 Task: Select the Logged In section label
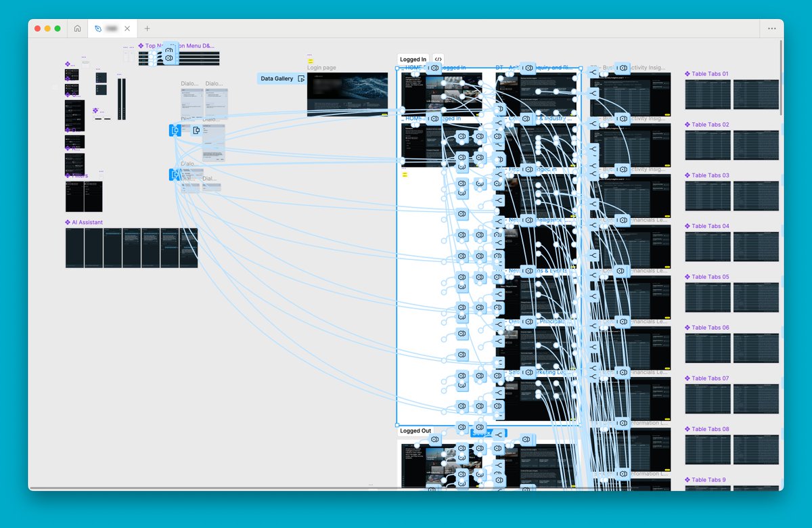pyautogui.click(x=413, y=60)
